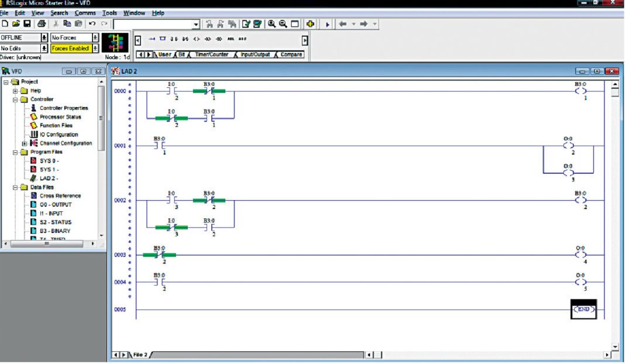Select the Branch instruction icon
Image resolution: width=625 pixels, height=364 pixels.
[x=162, y=39]
